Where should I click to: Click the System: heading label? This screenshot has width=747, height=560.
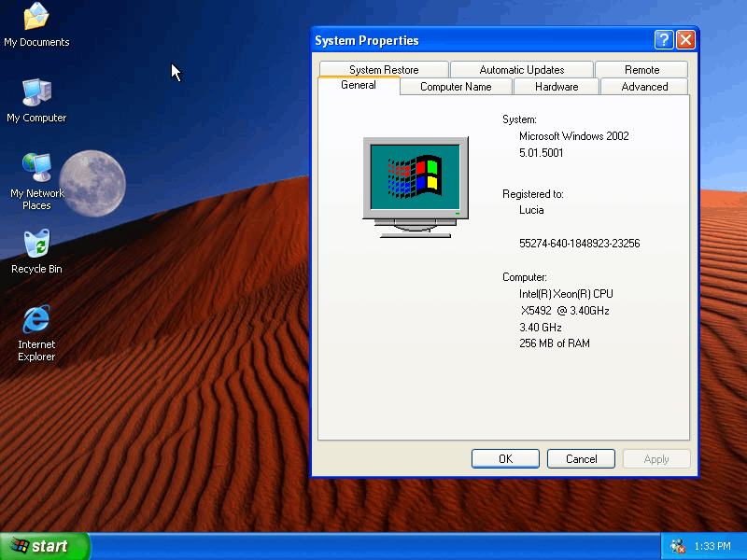click(519, 119)
